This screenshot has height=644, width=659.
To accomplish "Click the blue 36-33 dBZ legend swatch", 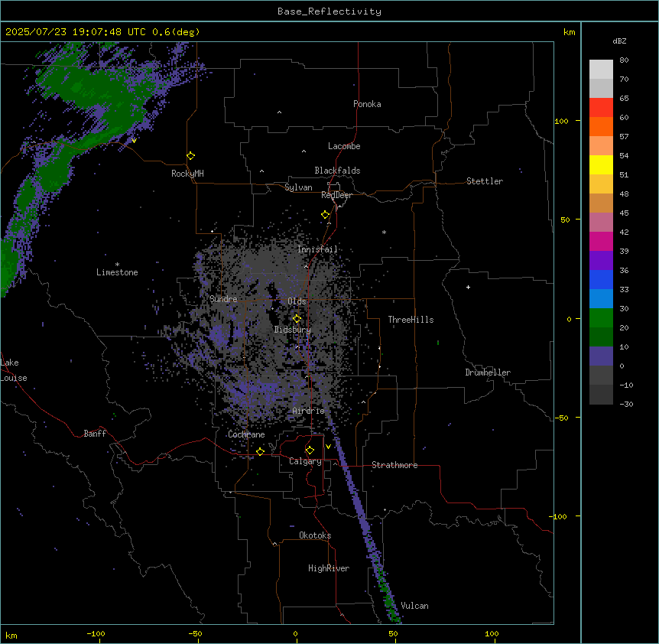I will coord(601,279).
